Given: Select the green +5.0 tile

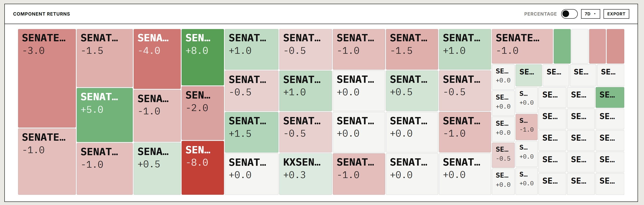Looking at the screenshot, I should coord(104,115).
